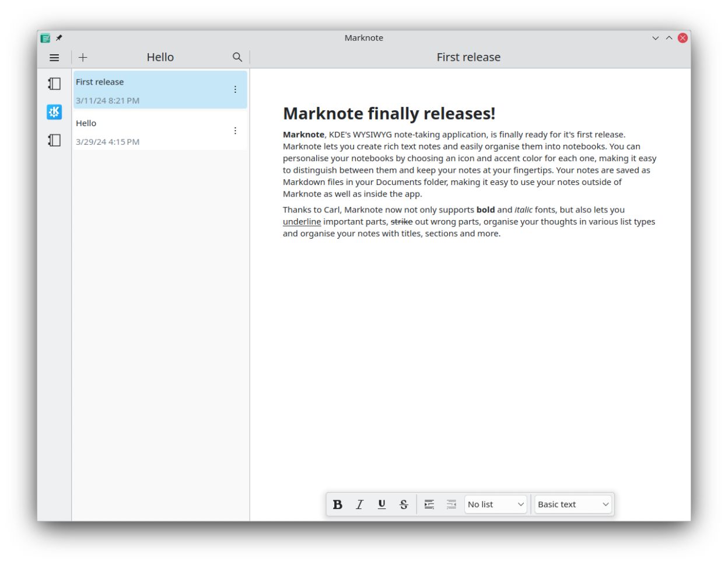The height and width of the screenshot is (565, 728).
Task: Open the bottom notebook in the sidebar
Action: click(x=53, y=140)
